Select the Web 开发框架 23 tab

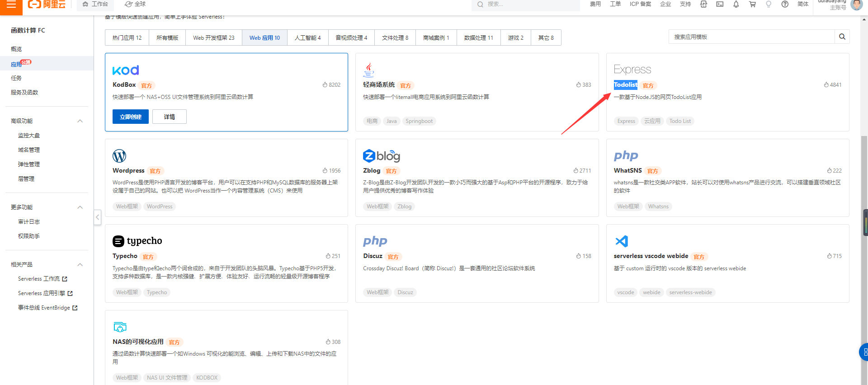(214, 38)
